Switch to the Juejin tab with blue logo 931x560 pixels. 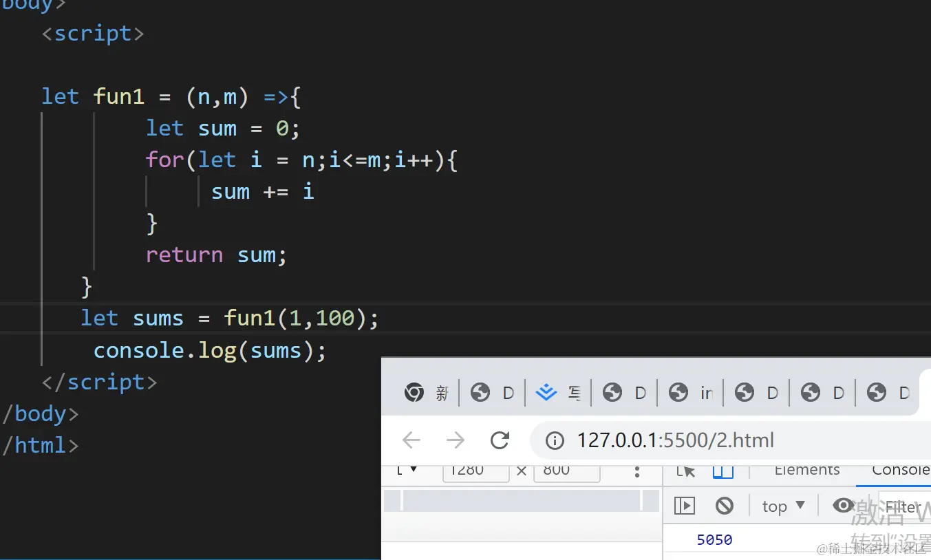(558, 393)
